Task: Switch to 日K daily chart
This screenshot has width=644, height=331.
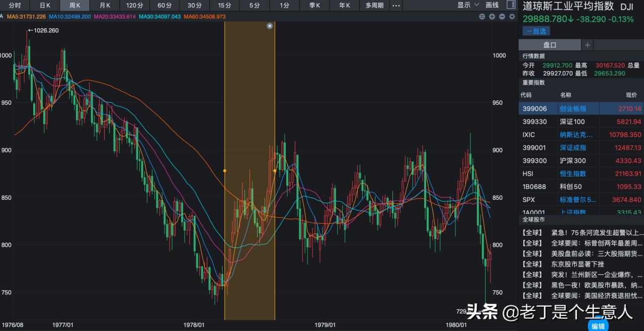Action: pyautogui.click(x=45, y=6)
